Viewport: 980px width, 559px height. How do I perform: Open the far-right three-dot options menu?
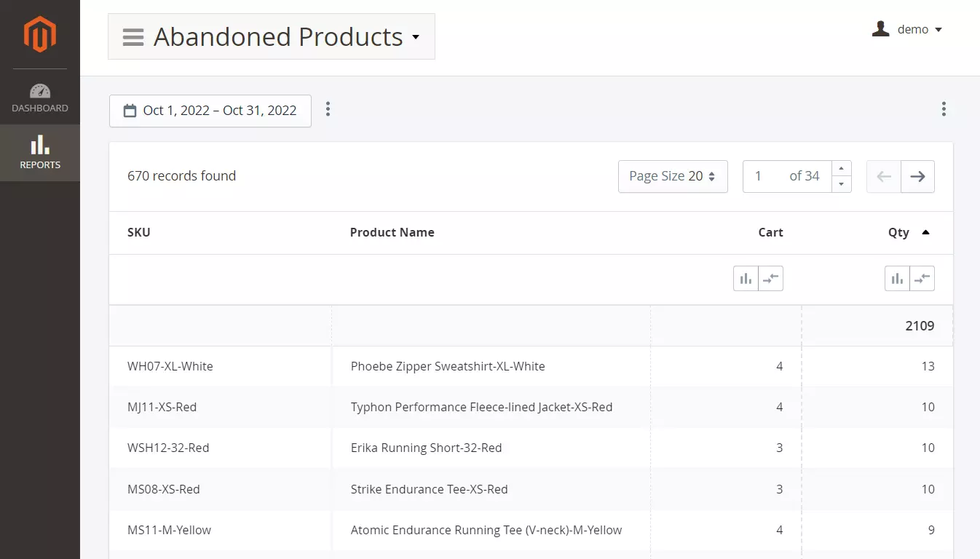(944, 109)
